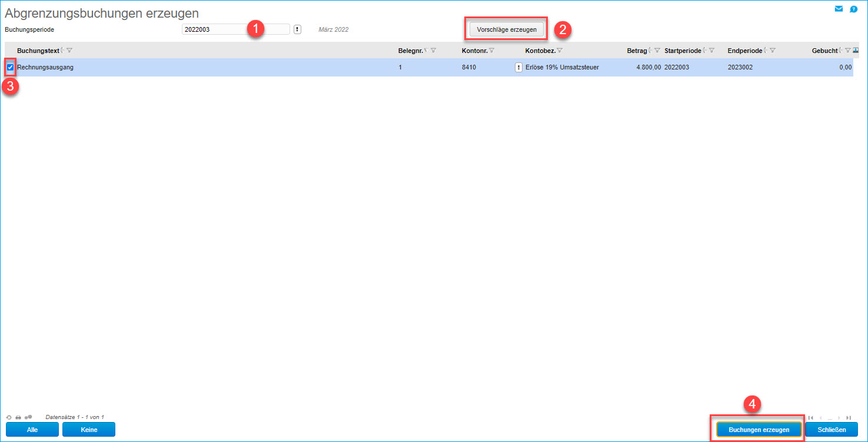
Task: Open the mail envelope icon
Action: (x=839, y=9)
